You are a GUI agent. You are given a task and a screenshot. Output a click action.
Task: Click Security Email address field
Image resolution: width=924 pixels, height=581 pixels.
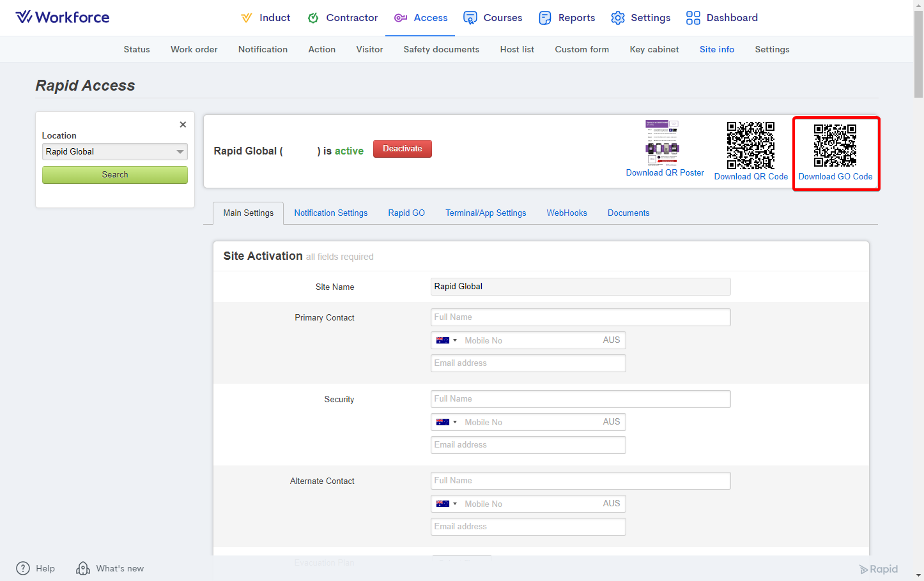[528, 445]
